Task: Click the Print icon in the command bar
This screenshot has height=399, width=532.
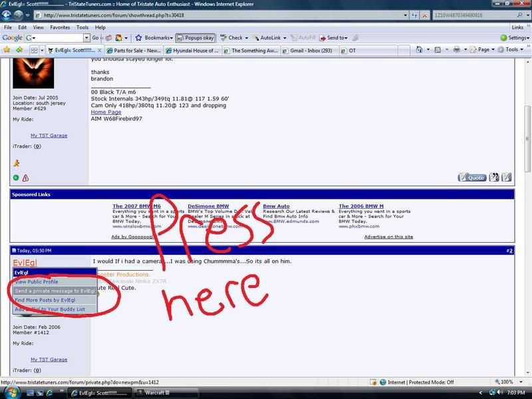Action: (x=457, y=49)
